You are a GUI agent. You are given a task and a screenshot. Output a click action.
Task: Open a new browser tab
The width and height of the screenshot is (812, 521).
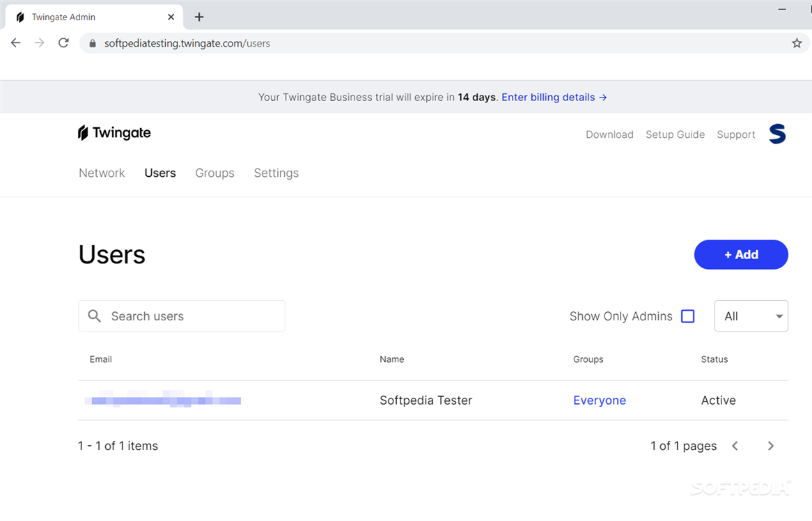199,17
